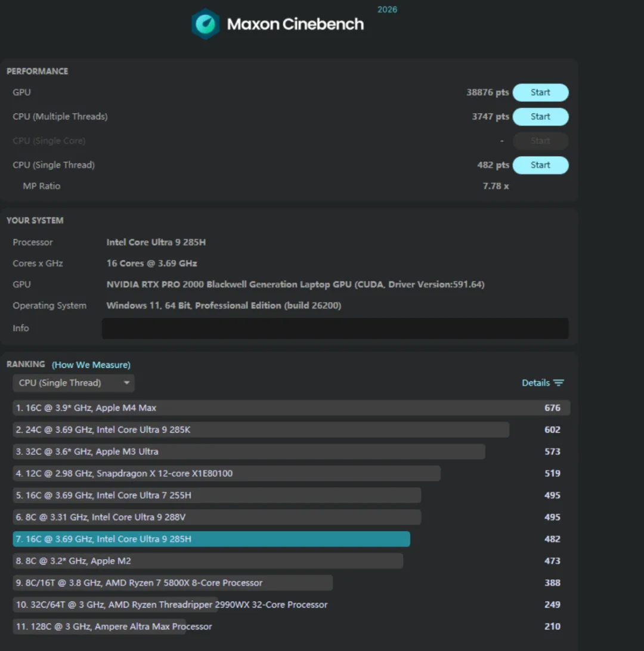Select the highlighted Core Ultra 9 285H bar
Screen dimensions: 644x651
211,539
